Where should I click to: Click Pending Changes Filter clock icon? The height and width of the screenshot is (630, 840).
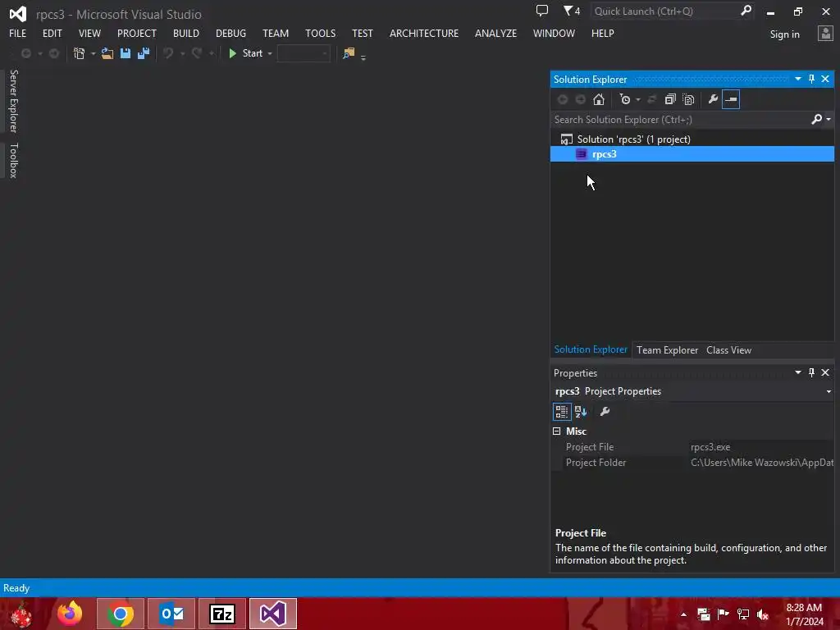coord(624,99)
